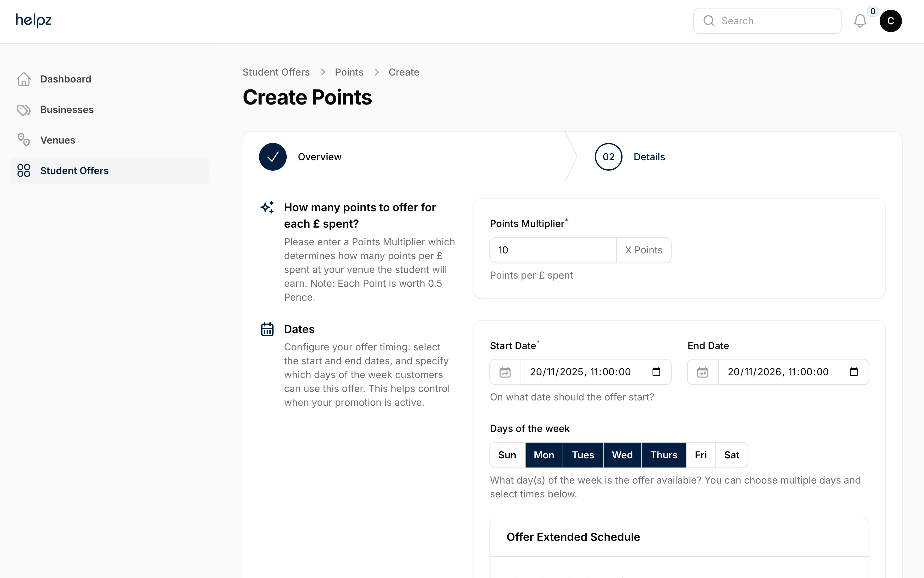Open the Start Date picker calendar button

point(656,372)
